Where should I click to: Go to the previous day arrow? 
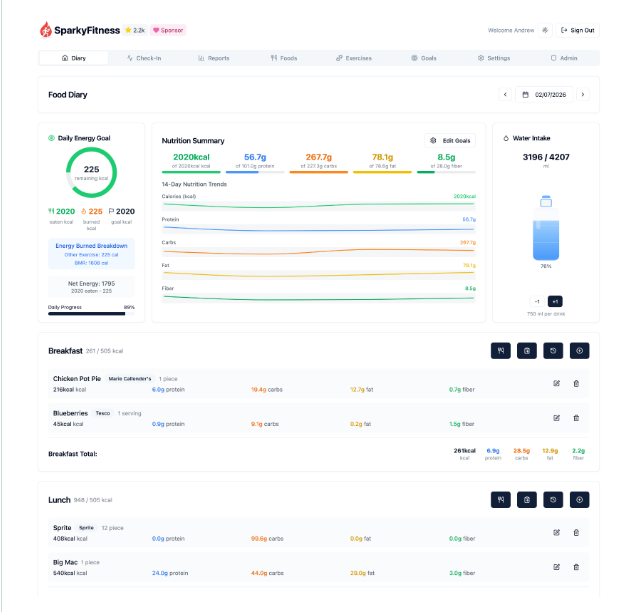click(505, 95)
